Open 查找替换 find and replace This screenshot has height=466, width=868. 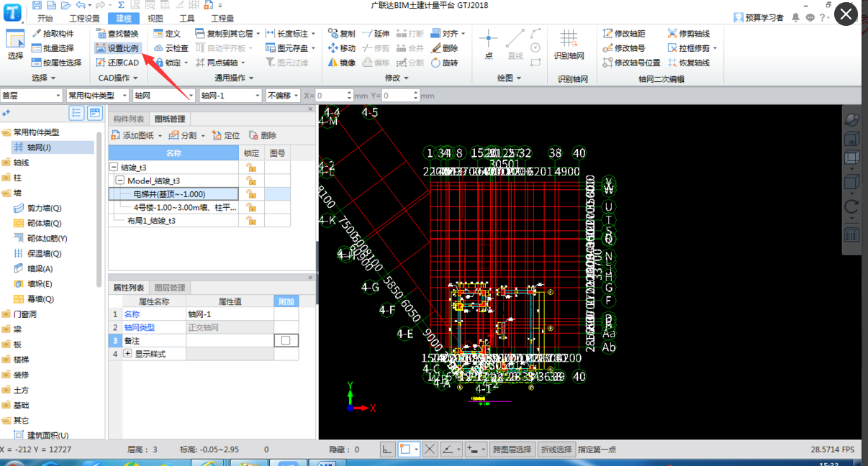[x=117, y=34]
